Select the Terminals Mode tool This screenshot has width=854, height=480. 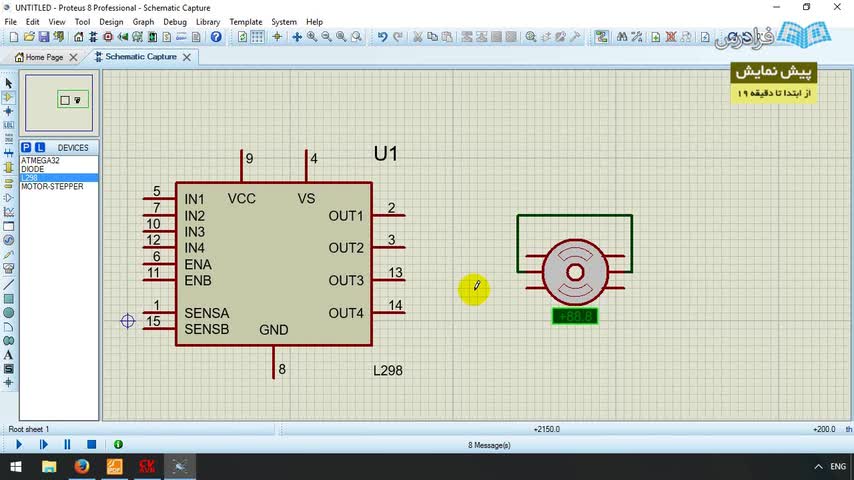[8, 183]
